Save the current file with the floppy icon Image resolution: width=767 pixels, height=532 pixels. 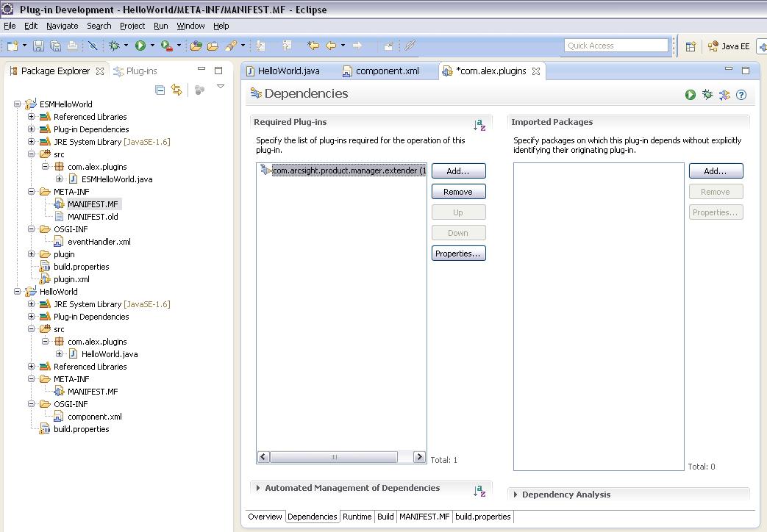coord(39,46)
